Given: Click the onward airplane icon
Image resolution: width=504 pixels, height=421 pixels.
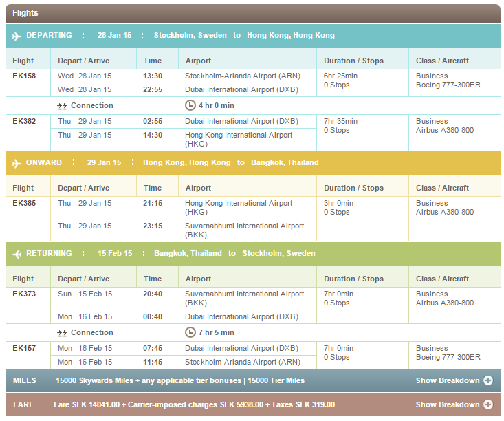Looking at the screenshot, I should (x=17, y=163).
